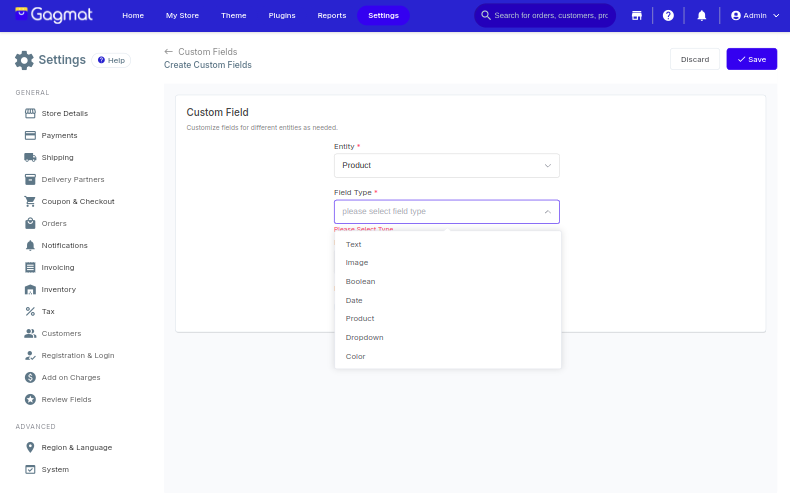This screenshot has height=493, width=790.
Task: Open Review Fields settings
Action: pos(67,399)
